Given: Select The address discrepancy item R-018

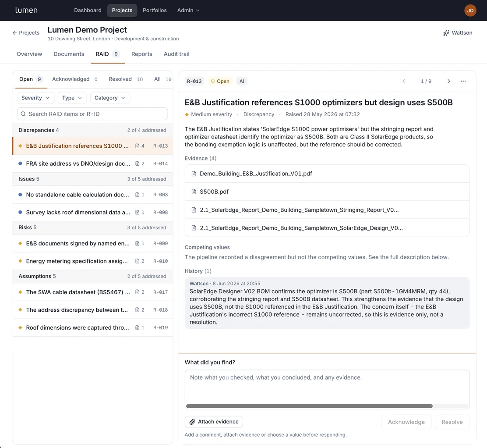Looking at the screenshot, I should [x=92, y=309].
